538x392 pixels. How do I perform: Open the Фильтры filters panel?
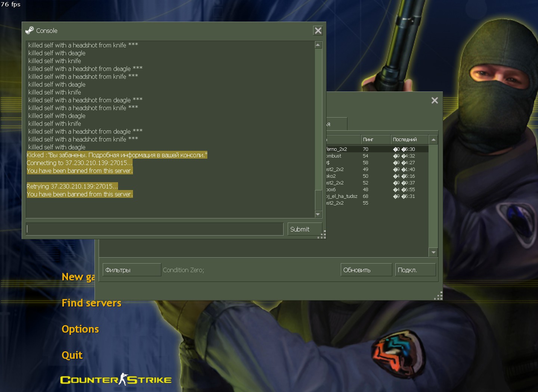[132, 270]
